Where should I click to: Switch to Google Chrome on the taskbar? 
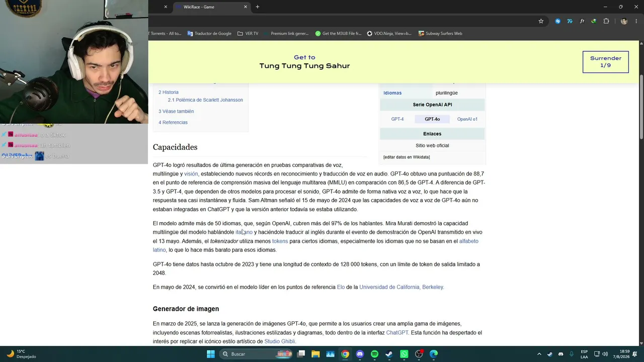pyautogui.click(x=345, y=354)
